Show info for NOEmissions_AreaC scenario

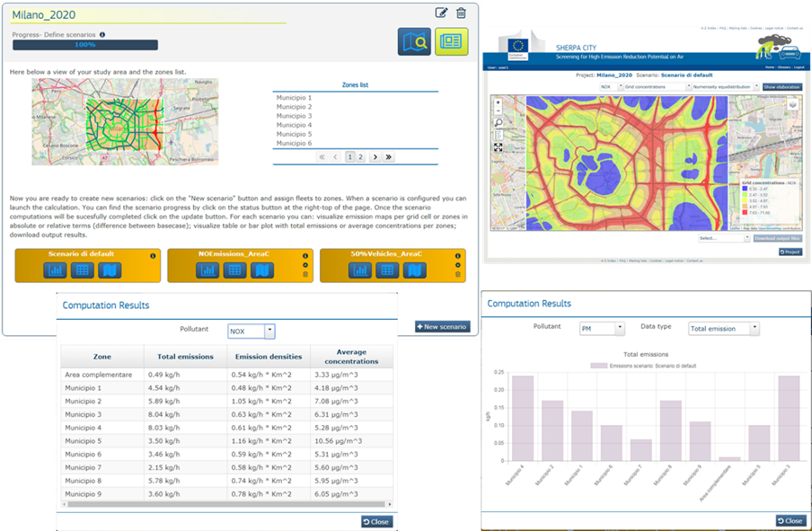(305, 256)
